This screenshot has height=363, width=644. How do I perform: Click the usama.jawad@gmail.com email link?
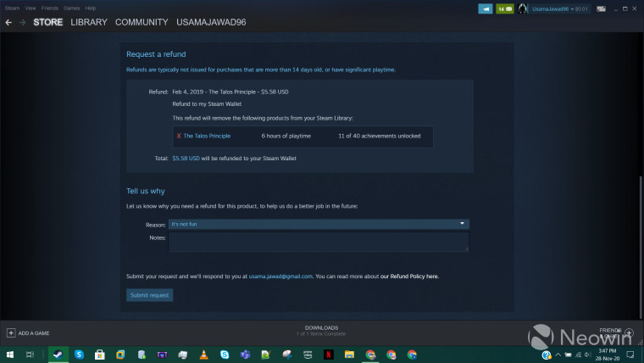pyautogui.click(x=280, y=276)
